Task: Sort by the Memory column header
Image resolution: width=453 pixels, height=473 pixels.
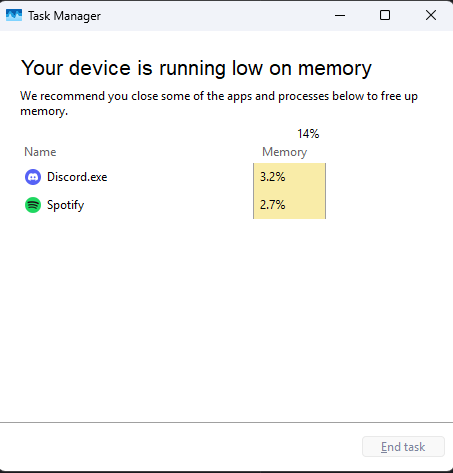Action: pos(284,152)
